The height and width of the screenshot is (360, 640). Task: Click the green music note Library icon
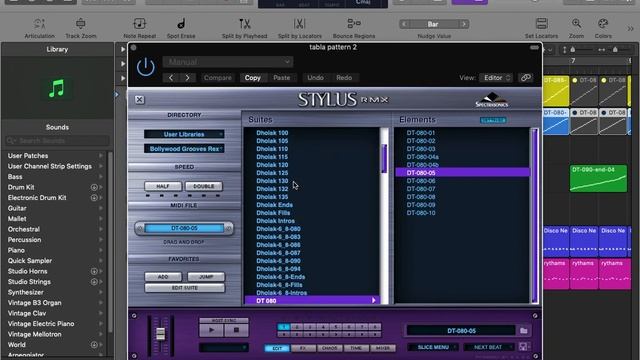pyautogui.click(x=57, y=88)
